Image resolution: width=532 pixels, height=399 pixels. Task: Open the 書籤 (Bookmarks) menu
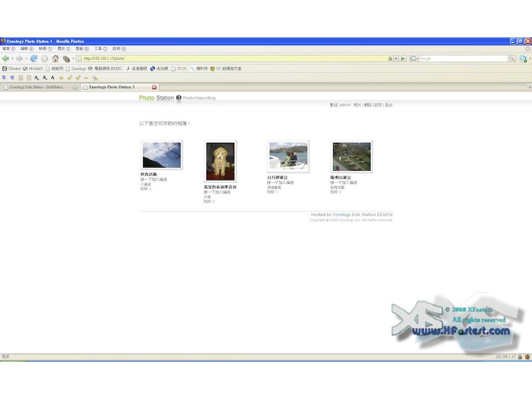pos(82,49)
